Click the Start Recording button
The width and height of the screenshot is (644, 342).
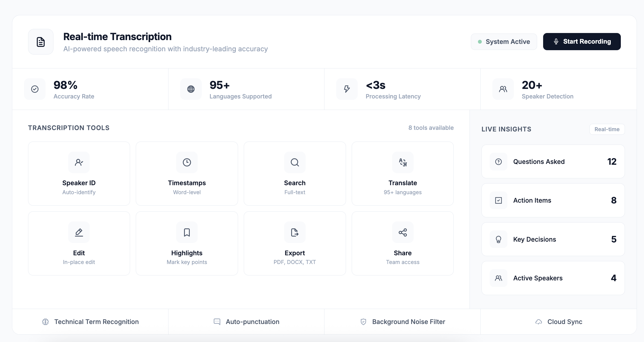pos(582,41)
